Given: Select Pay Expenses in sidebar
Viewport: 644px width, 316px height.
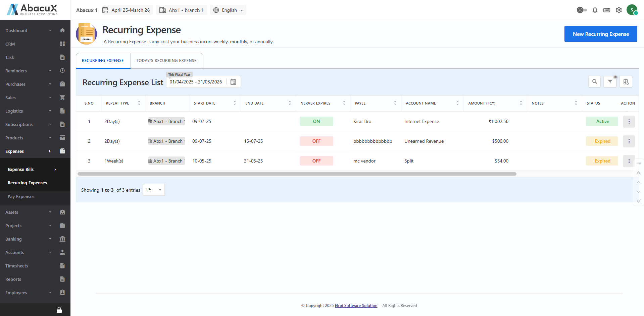Looking at the screenshot, I should 21,197.
